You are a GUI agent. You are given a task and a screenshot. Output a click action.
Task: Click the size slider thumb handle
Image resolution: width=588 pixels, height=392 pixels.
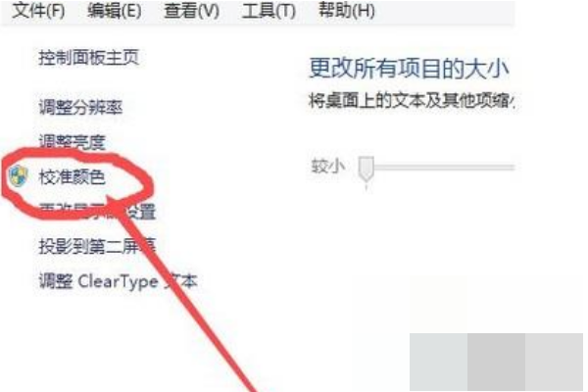pos(366,169)
